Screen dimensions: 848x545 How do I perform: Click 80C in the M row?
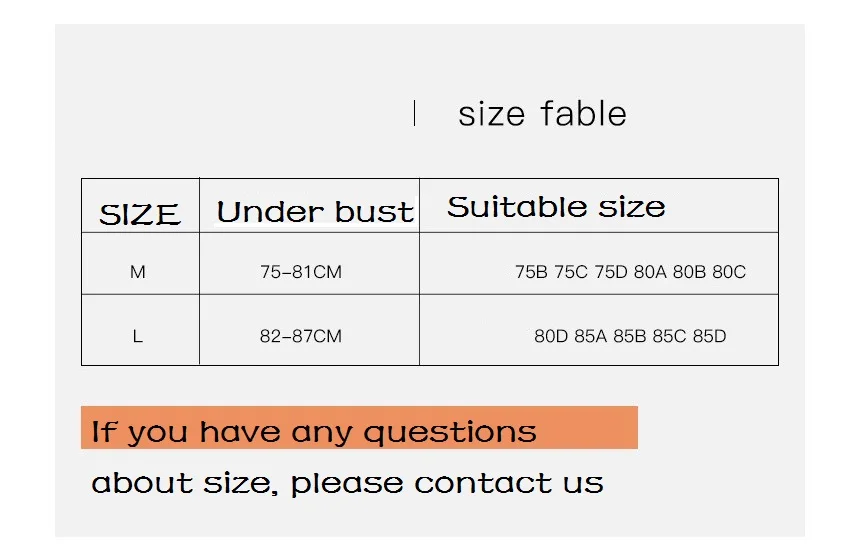(x=729, y=272)
